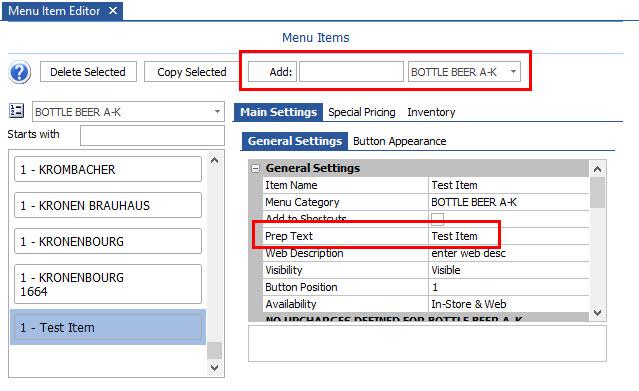Click the property grid scrollbar thumb
Screen dimensions: 639x391
coord(597,192)
